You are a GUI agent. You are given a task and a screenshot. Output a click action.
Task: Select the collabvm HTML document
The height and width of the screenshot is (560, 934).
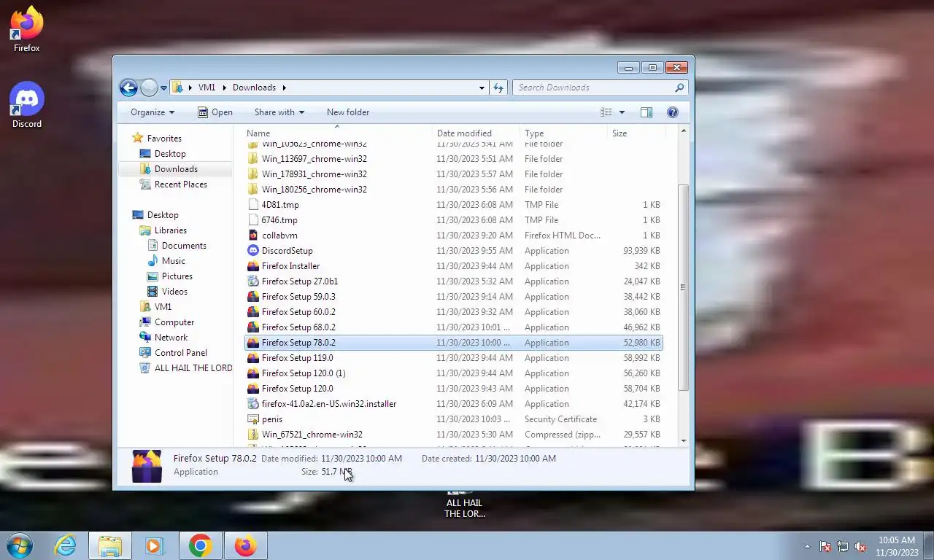453,236
